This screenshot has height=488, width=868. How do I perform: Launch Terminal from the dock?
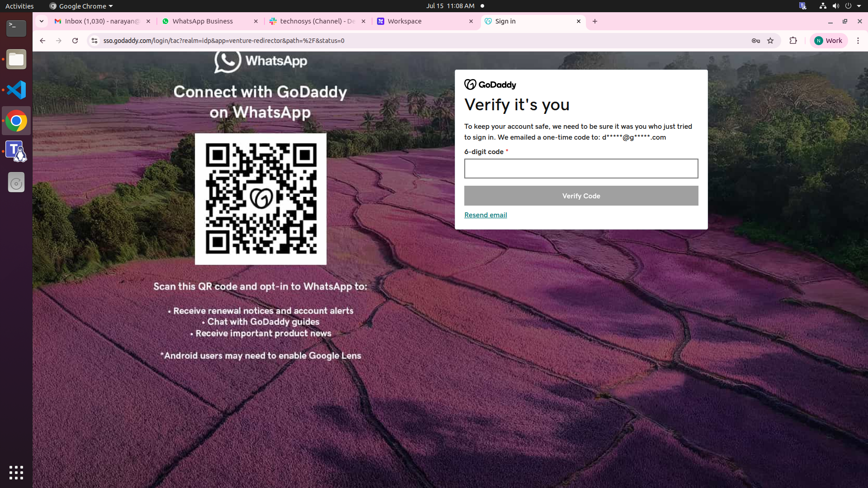[16, 28]
